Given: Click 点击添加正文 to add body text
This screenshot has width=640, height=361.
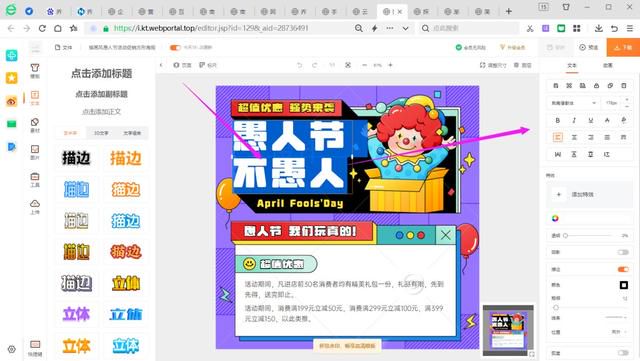Looking at the screenshot, I should pyautogui.click(x=101, y=111).
